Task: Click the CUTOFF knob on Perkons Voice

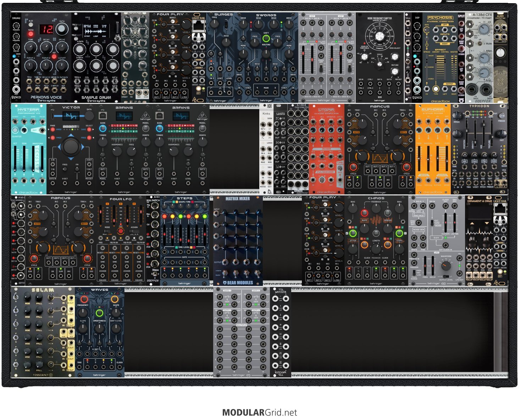Action: coord(62,65)
